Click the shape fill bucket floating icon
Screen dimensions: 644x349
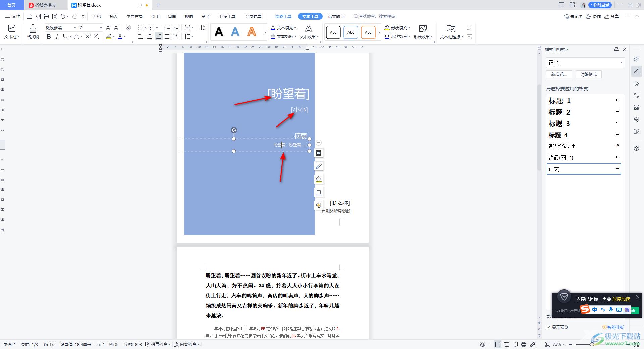(x=319, y=179)
